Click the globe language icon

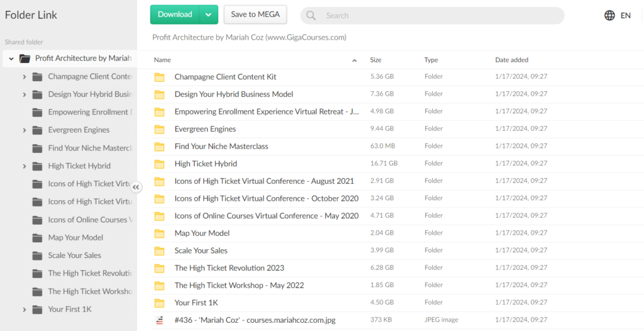(x=609, y=16)
